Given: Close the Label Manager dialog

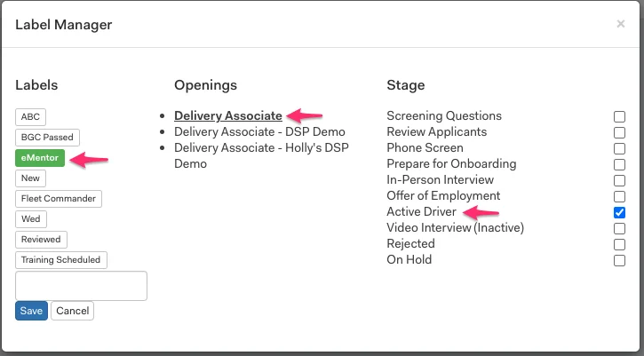Looking at the screenshot, I should pos(621,24).
